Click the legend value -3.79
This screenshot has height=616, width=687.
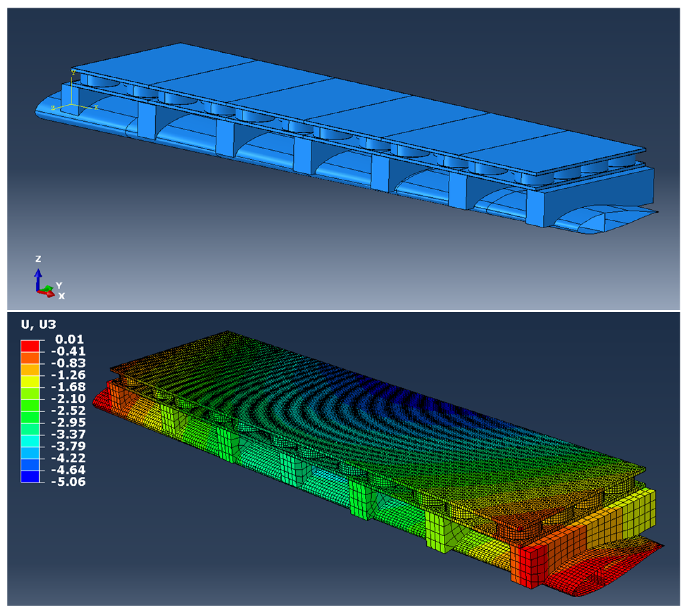click(68, 446)
